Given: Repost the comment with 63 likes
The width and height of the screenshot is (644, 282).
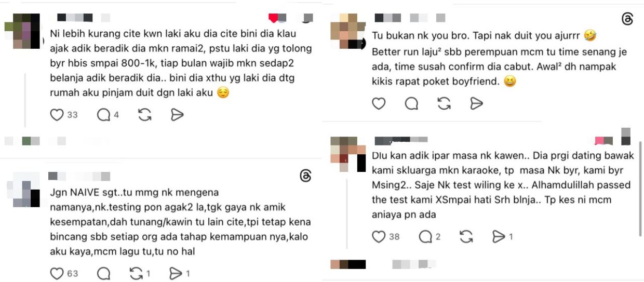Looking at the screenshot, I should pos(136,273).
